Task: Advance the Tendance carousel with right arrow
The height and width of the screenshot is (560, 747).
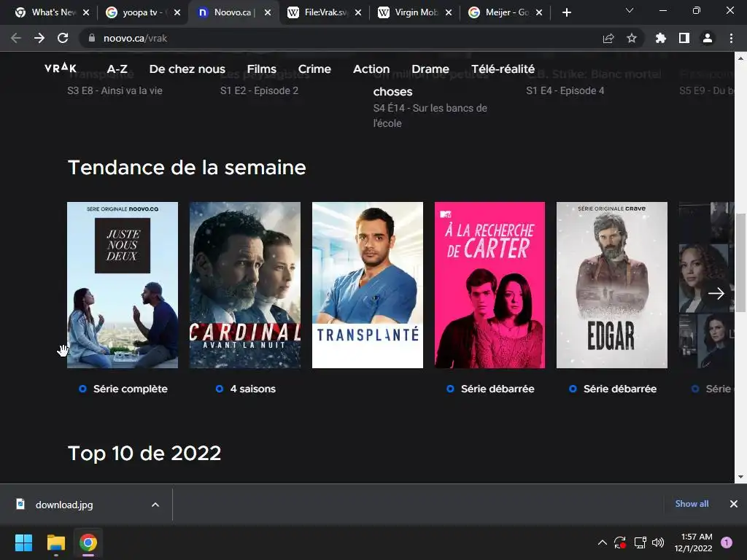Action: click(716, 293)
